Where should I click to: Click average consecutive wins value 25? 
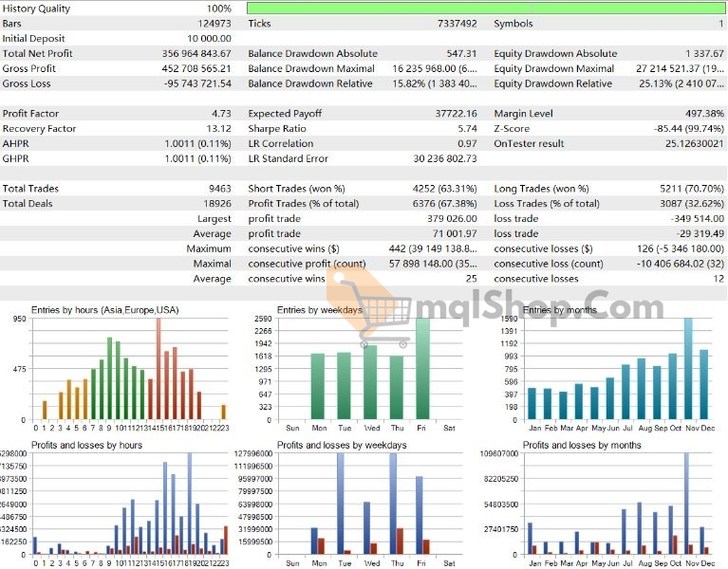(471, 279)
